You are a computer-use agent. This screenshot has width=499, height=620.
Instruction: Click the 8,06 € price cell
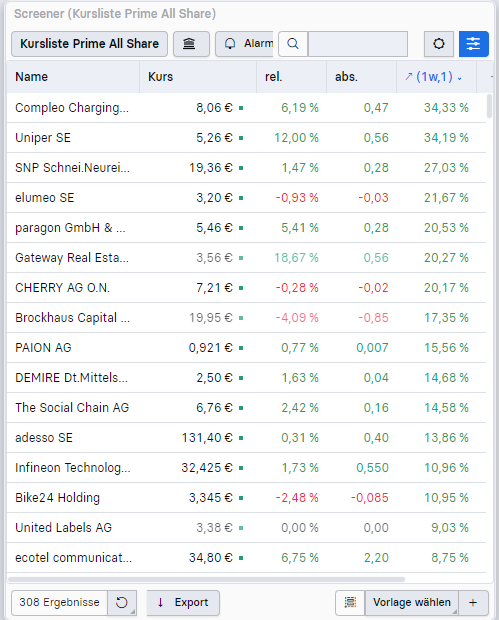pyautogui.click(x=214, y=108)
